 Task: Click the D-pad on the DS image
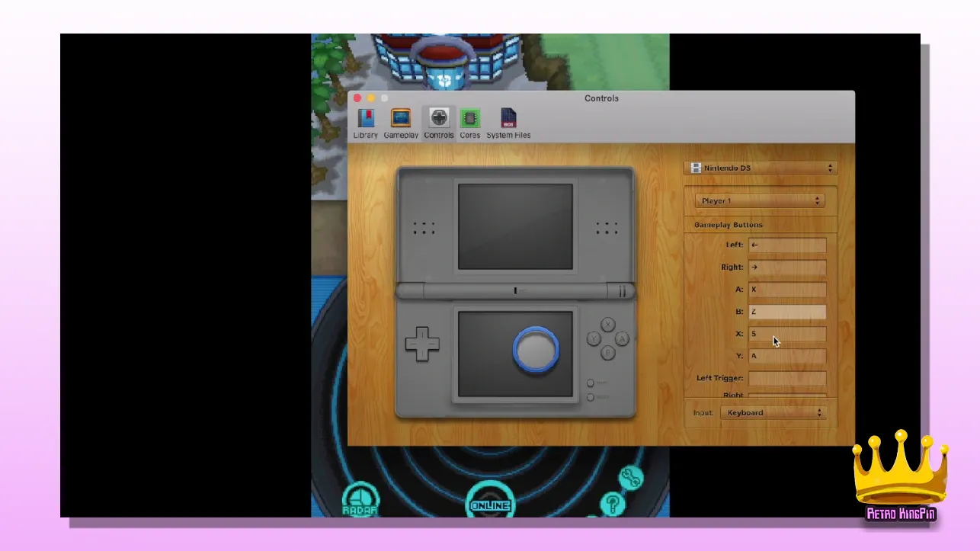coord(421,344)
